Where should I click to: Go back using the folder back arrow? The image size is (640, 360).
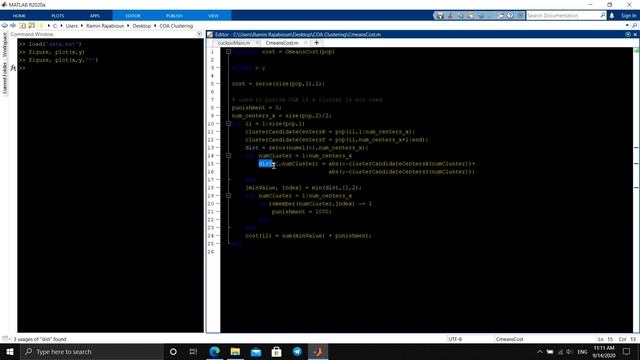4,26
